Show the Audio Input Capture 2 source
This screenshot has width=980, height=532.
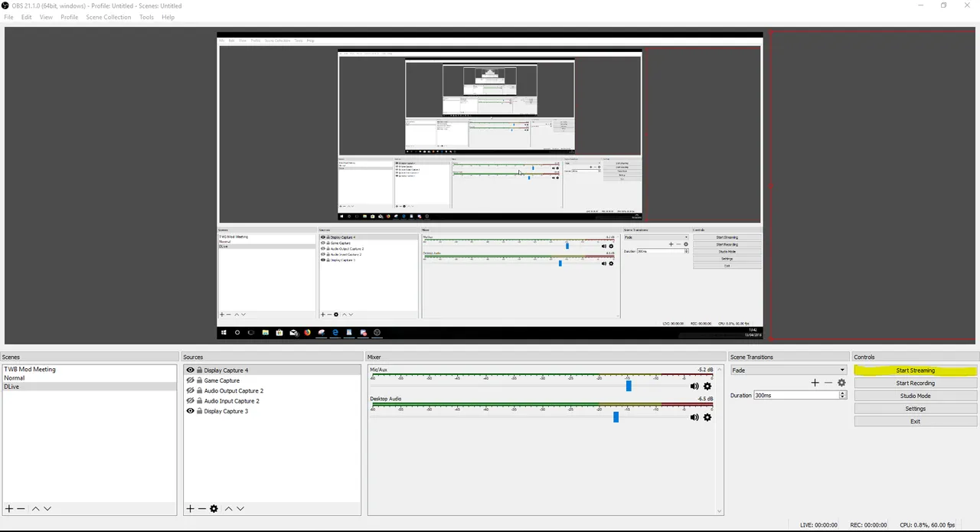191,401
